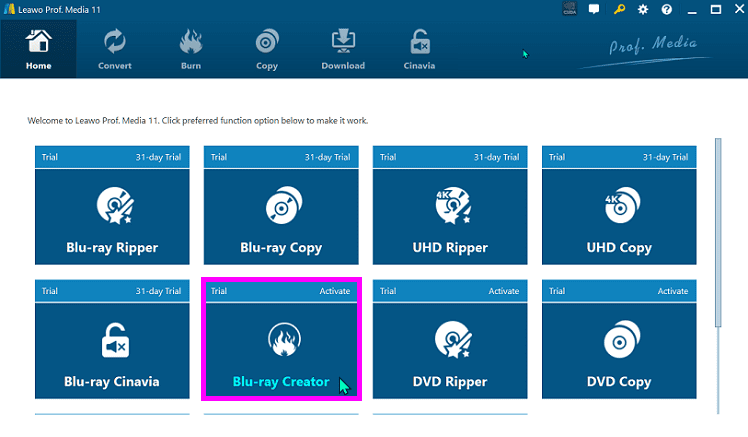Click 31-day Trial on Blu-ray Cinavia tile
This screenshot has width=748, height=437.
coord(158,291)
